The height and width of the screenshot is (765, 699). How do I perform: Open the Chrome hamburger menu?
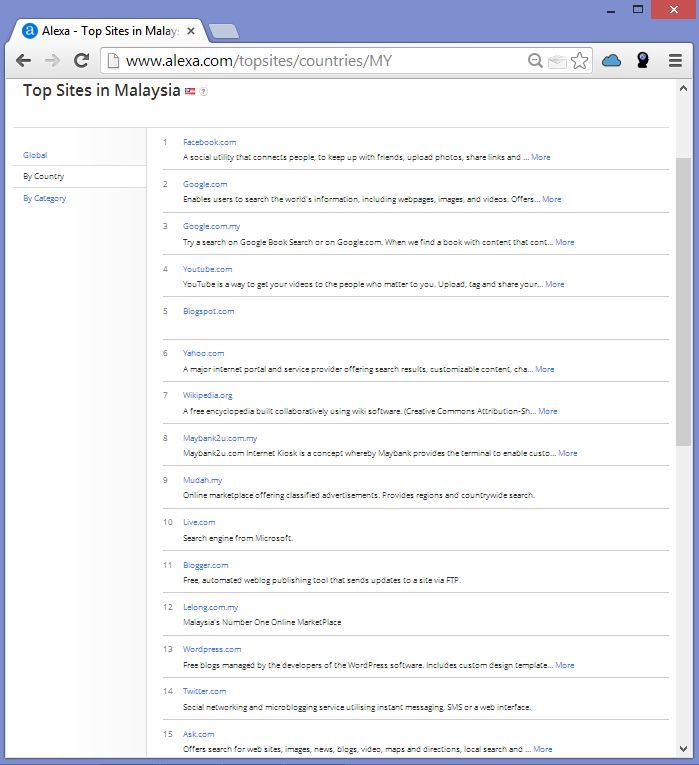click(675, 60)
